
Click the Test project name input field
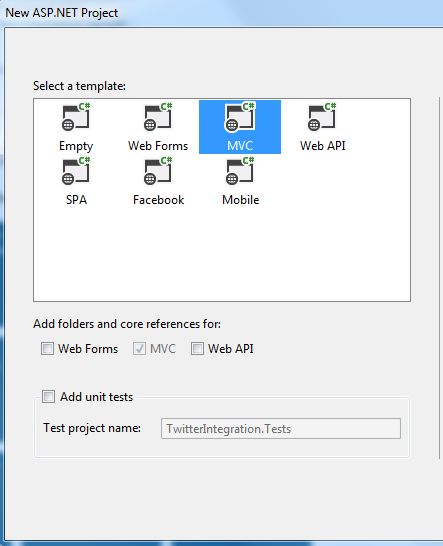pyautogui.click(x=281, y=428)
